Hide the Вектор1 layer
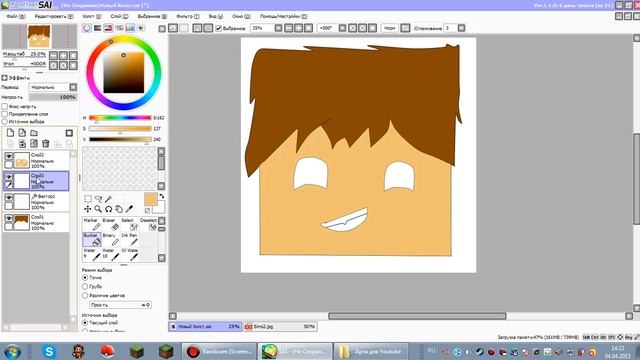640x360 pixels. 9,198
